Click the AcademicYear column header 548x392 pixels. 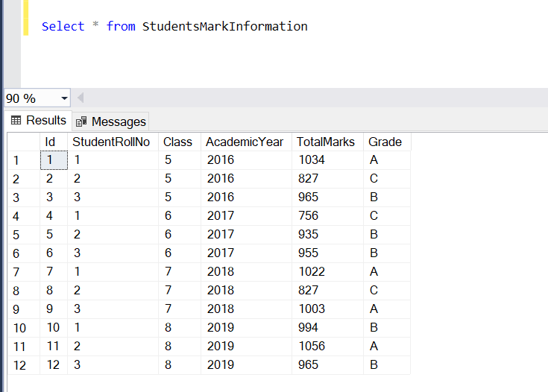(x=245, y=142)
